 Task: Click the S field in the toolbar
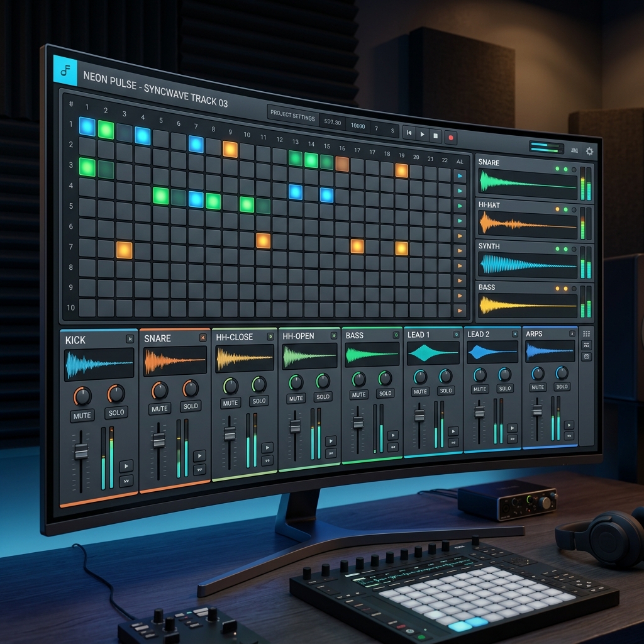tap(392, 131)
